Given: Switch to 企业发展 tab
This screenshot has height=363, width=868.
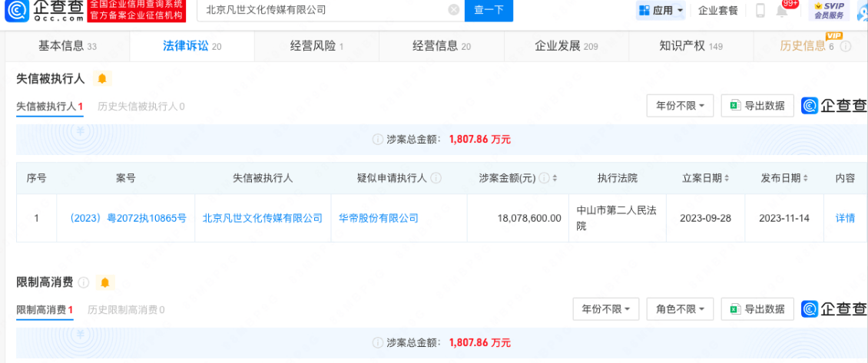Looking at the screenshot, I should point(566,47).
